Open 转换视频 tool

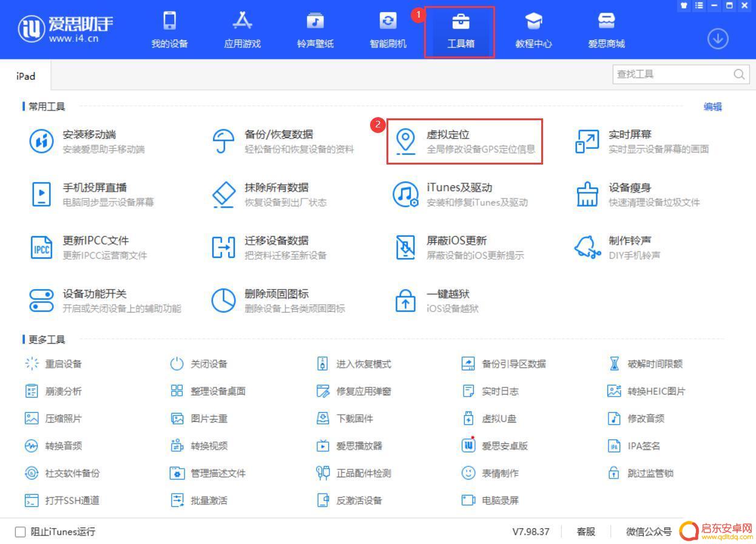(199, 446)
